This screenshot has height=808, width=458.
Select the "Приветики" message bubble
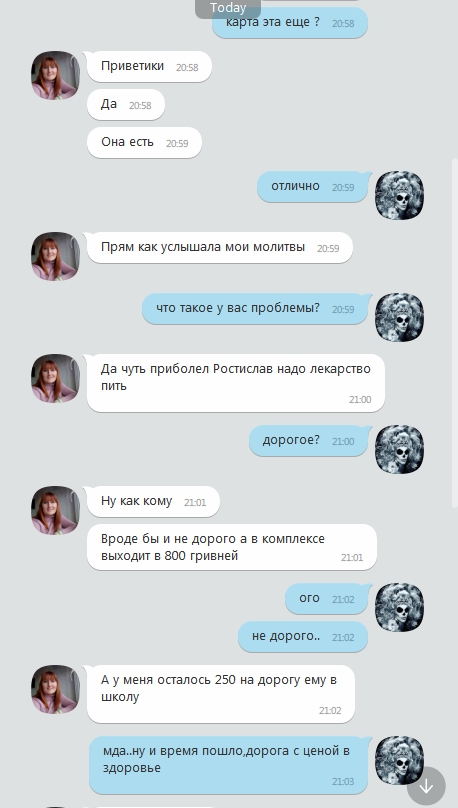(149, 66)
